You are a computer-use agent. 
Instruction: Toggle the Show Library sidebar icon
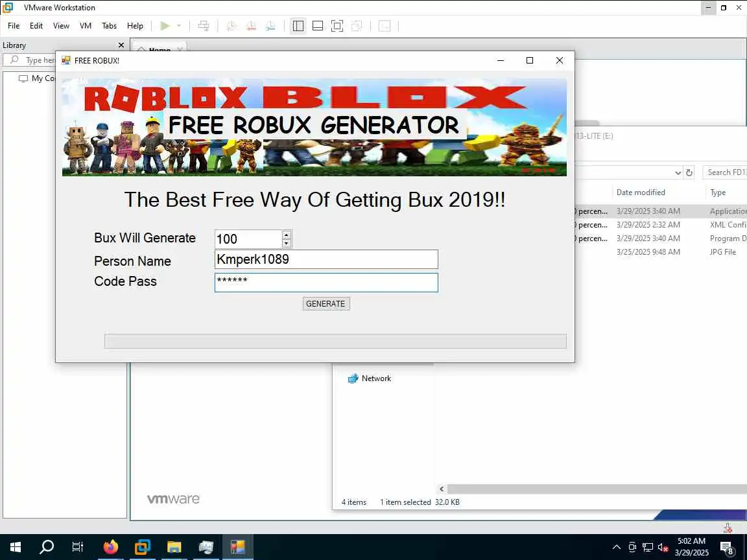[298, 26]
